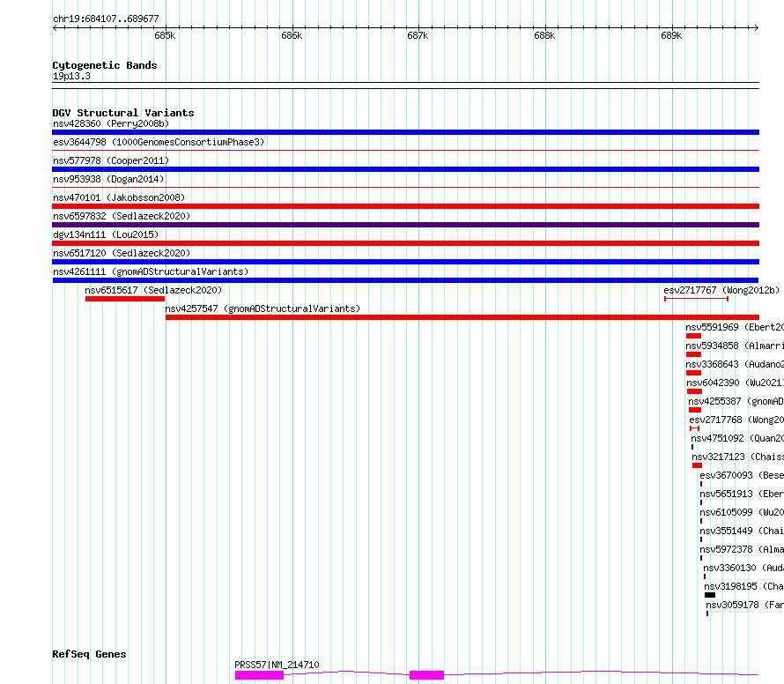Click esv2717767 (Wong2012b) label
Image resolution: width=784 pixels, height=684 pixels.
coord(721,290)
